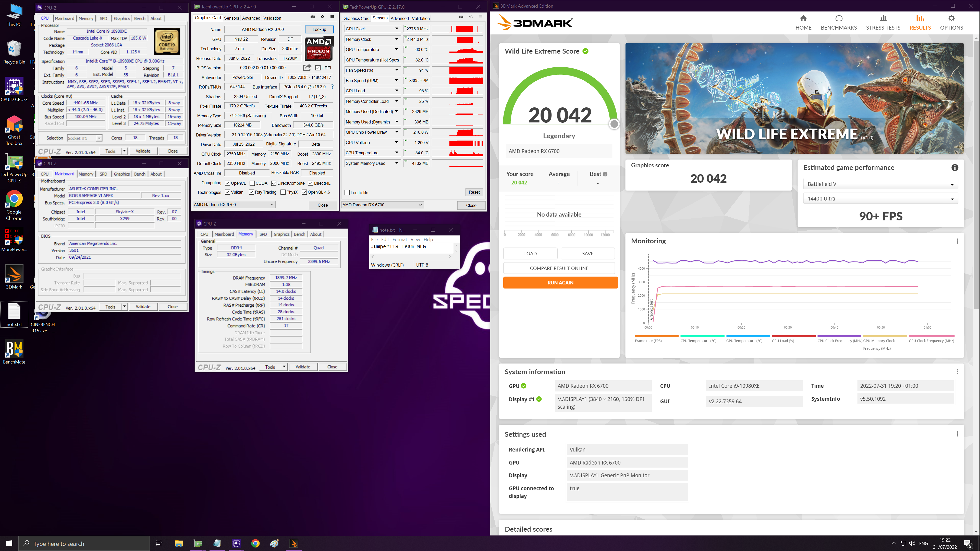Viewport: 980px width, 551px height.
Task: Switch to Validation tab in GPU-Z Sensors window
Action: [421, 18]
